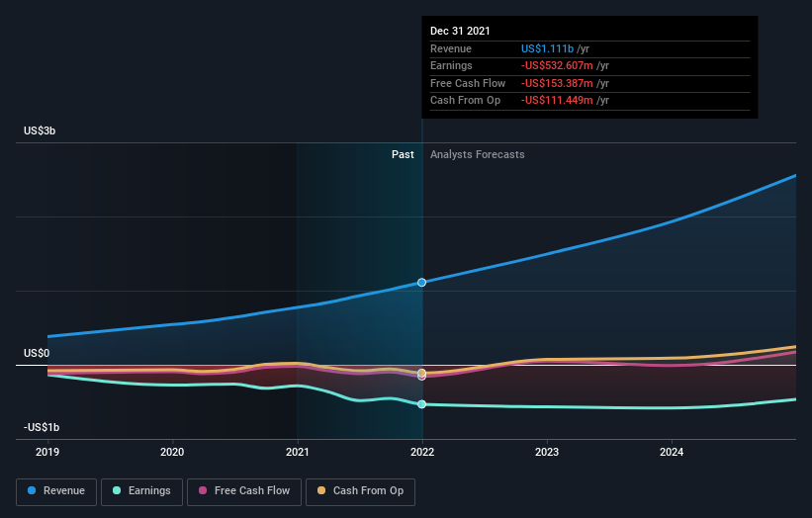The height and width of the screenshot is (518, 812).
Task: Click the 2023 x-axis label
Action: click(x=547, y=452)
